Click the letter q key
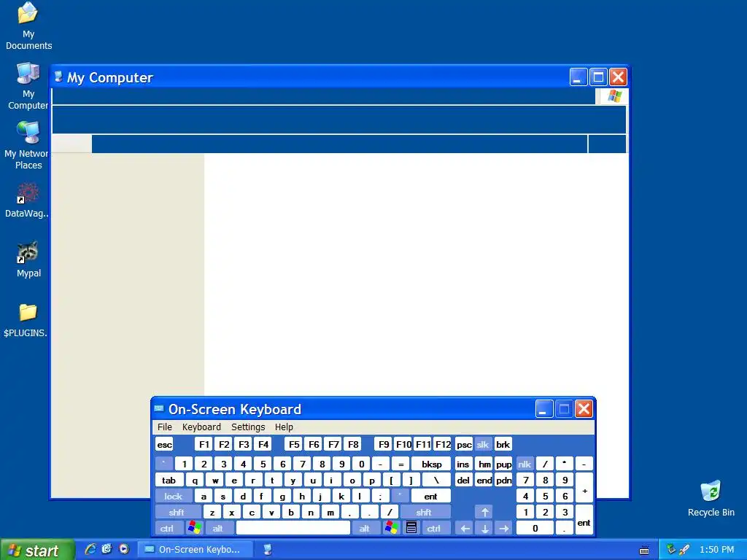 pos(195,480)
